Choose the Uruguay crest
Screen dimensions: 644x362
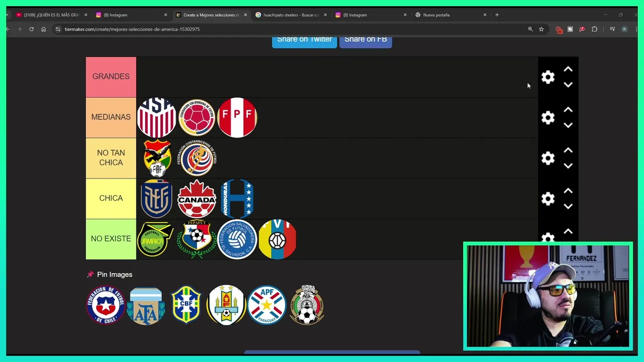(226, 305)
